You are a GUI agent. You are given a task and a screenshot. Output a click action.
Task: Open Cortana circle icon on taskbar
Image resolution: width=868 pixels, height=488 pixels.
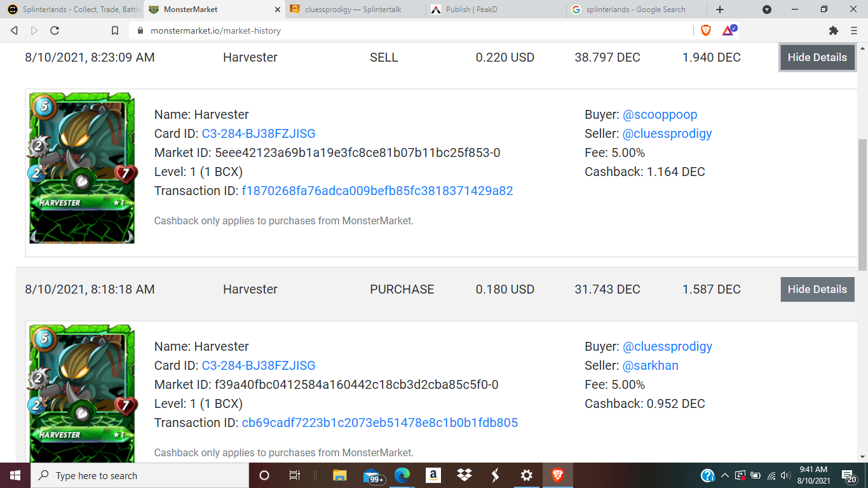[x=264, y=475]
